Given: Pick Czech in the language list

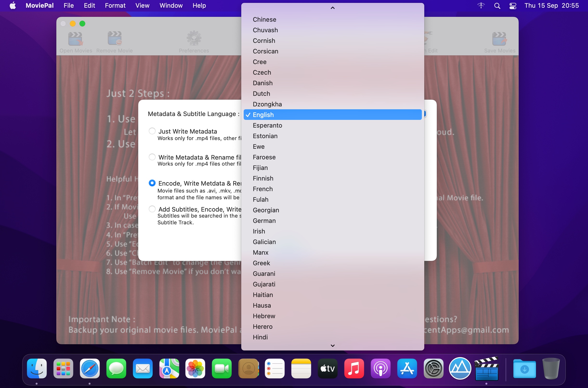Looking at the screenshot, I should pos(333,72).
